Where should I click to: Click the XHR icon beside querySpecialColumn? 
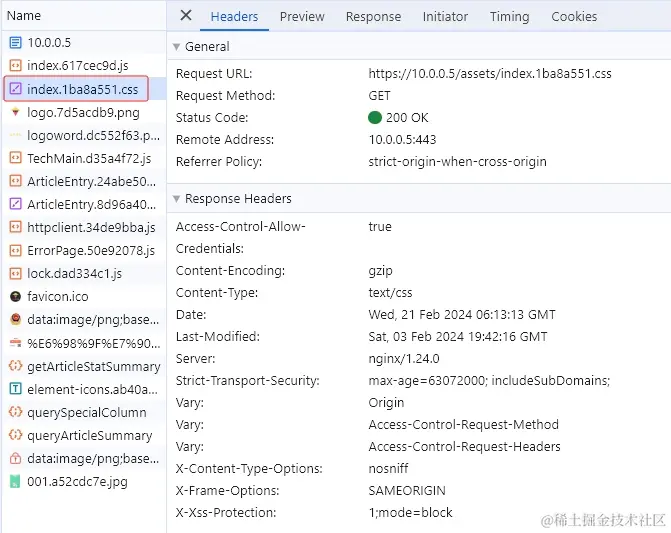click(15, 412)
